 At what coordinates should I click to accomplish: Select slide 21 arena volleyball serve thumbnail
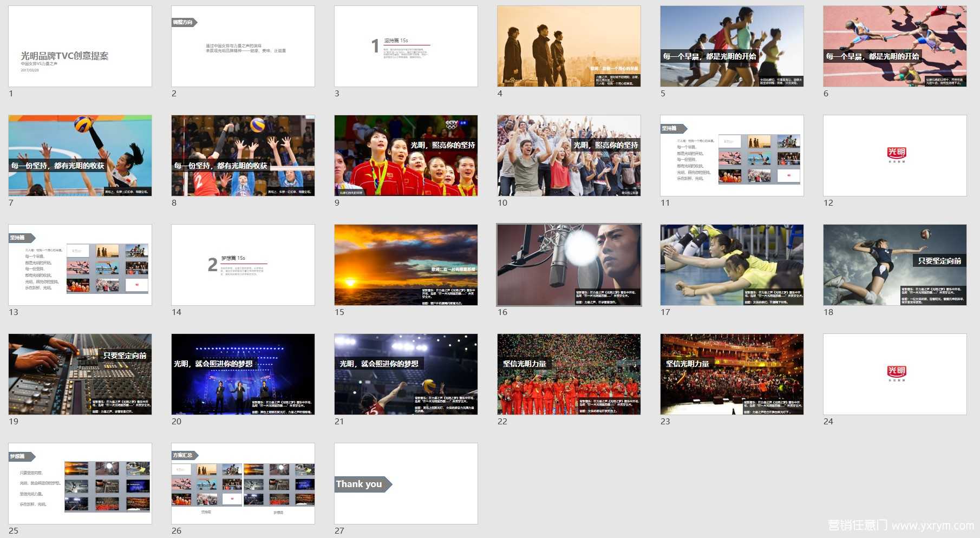[x=406, y=374]
